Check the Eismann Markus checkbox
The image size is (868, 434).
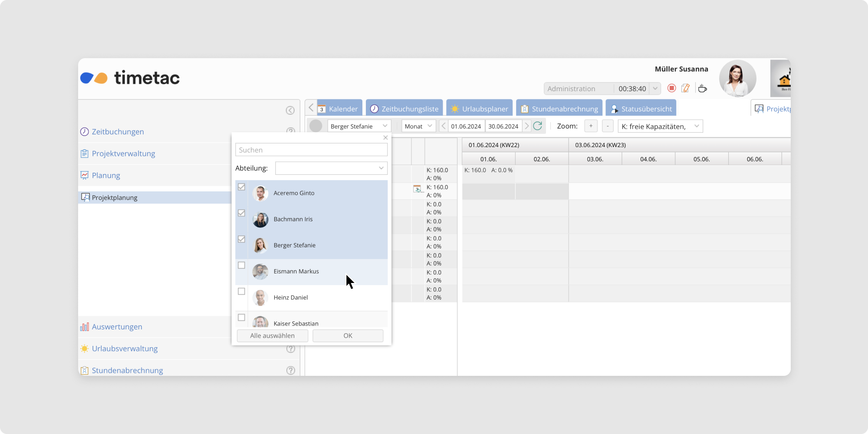(x=242, y=265)
